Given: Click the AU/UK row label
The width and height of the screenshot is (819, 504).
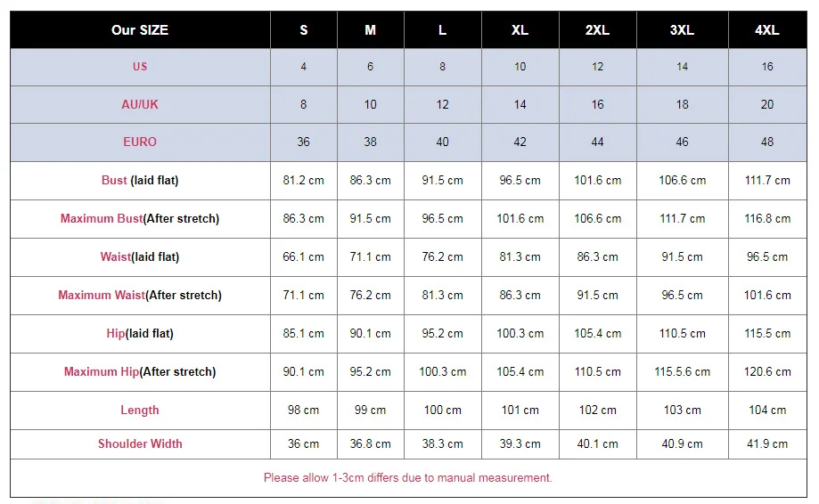Looking at the screenshot, I should 140,104.
